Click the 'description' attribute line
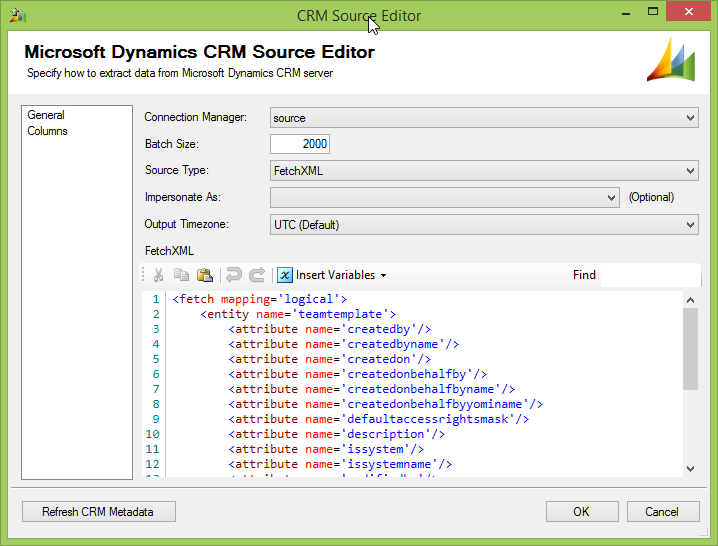This screenshot has width=718, height=546. click(x=337, y=434)
